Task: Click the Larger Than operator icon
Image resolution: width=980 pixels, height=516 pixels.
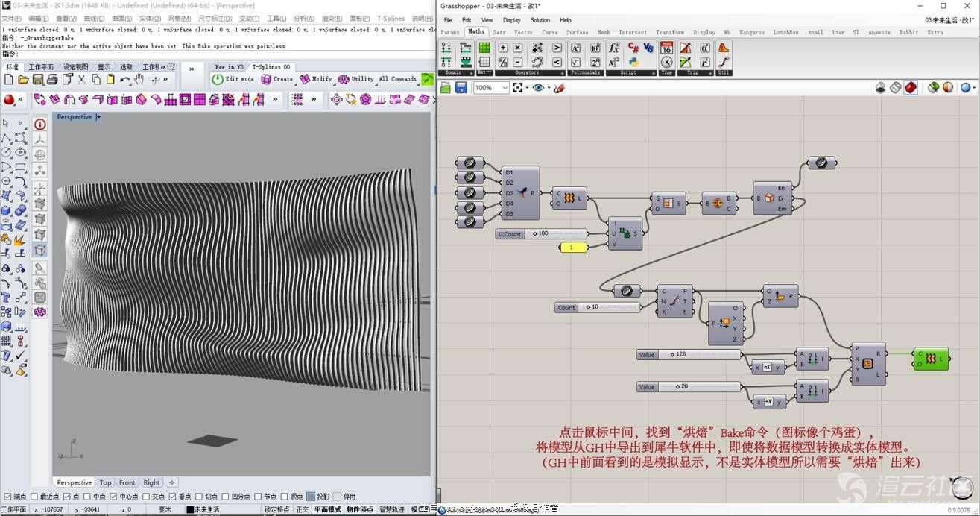Action: pos(557,48)
